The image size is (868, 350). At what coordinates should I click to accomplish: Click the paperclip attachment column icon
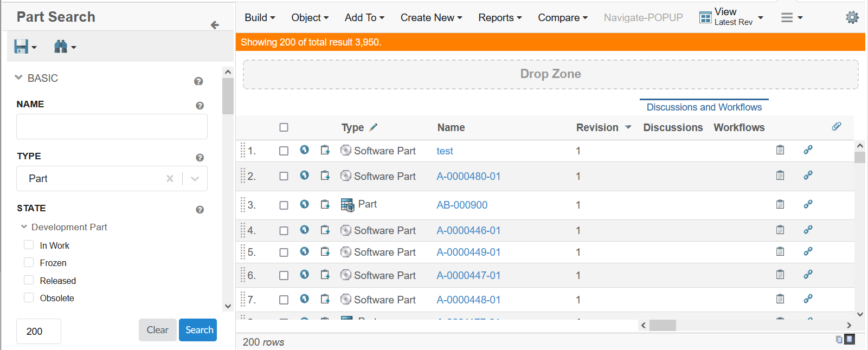click(837, 127)
